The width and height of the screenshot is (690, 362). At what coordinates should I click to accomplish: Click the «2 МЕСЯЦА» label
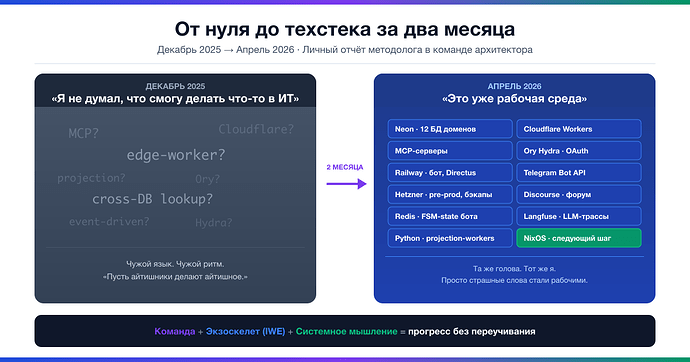pyautogui.click(x=345, y=167)
